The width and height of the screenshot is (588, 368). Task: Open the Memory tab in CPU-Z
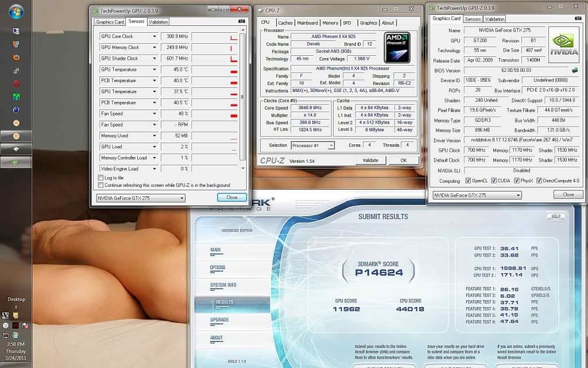[x=330, y=23]
